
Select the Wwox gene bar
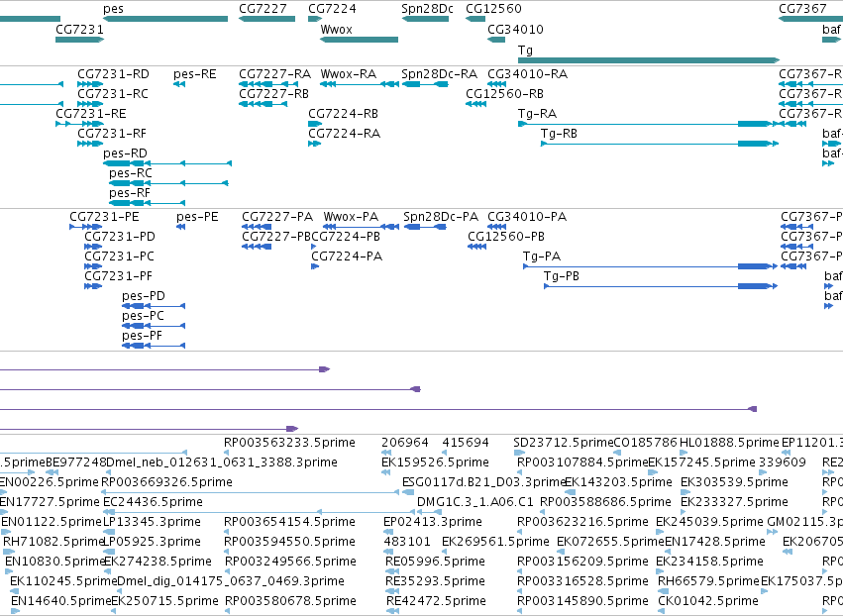(360, 40)
